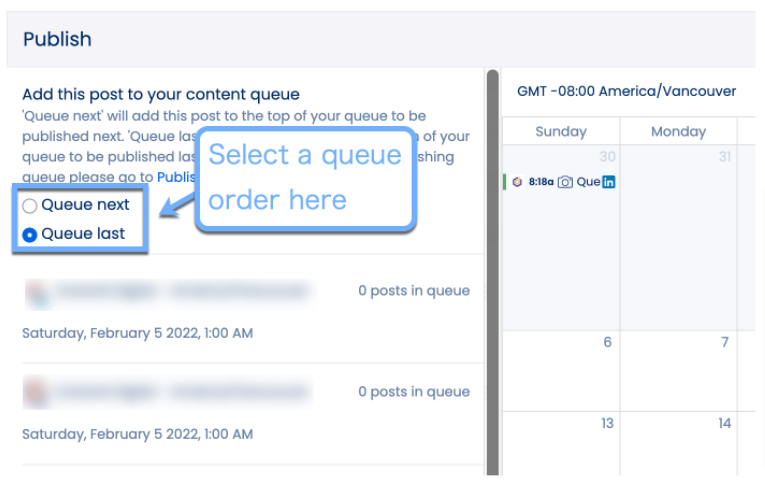
Task: Select day 6 on the calendar
Action: click(x=606, y=342)
